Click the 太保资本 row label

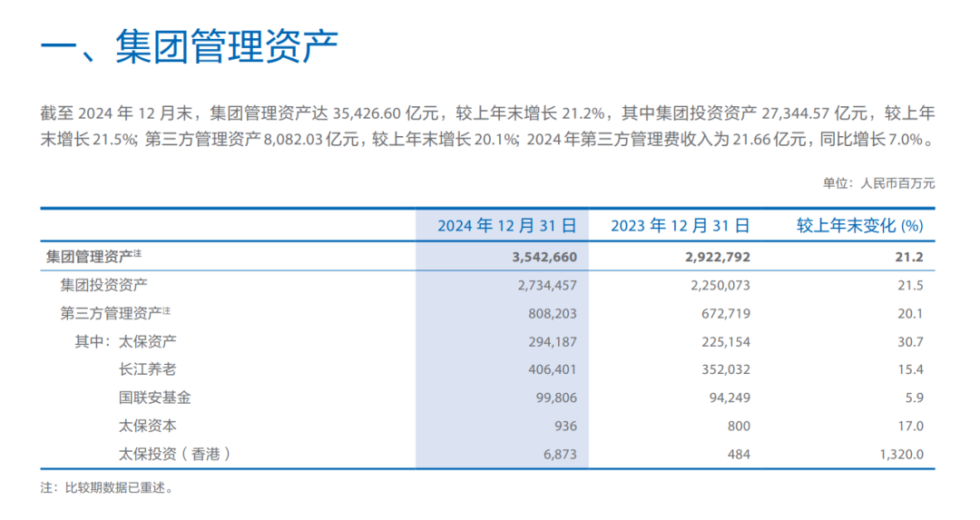tap(148, 426)
